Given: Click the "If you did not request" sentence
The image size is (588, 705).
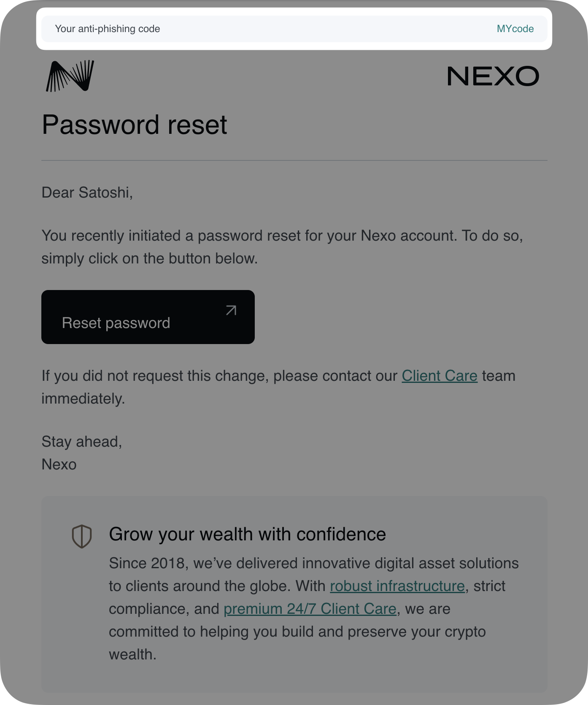Looking at the screenshot, I should pos(219,376).
